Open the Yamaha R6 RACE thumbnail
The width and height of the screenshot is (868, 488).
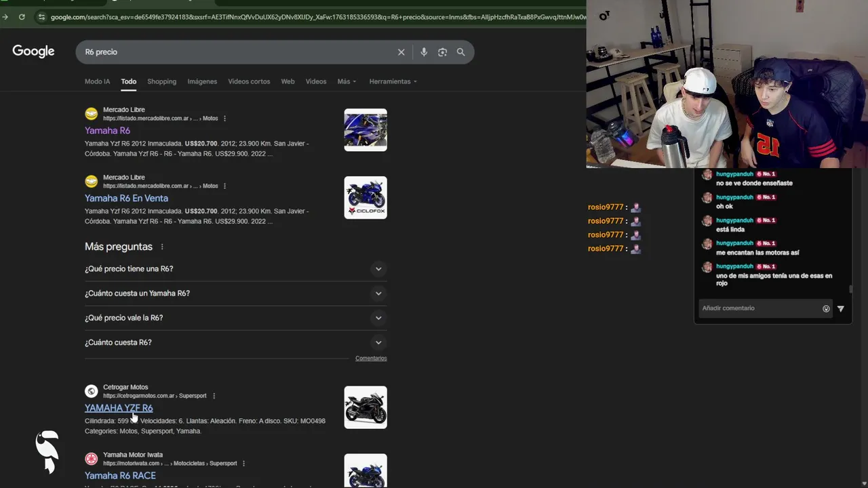pyautogui.click(x=366, y=470)
